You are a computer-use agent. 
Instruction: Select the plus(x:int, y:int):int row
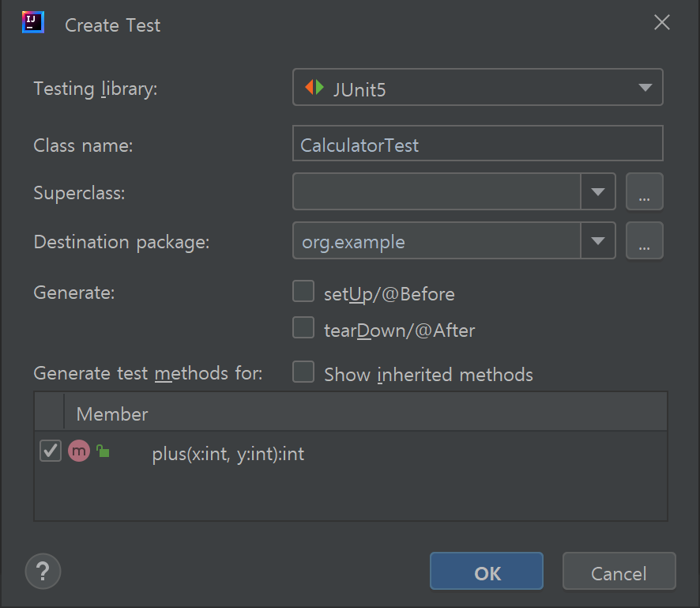pyautogui.click(x=228, y=454)
